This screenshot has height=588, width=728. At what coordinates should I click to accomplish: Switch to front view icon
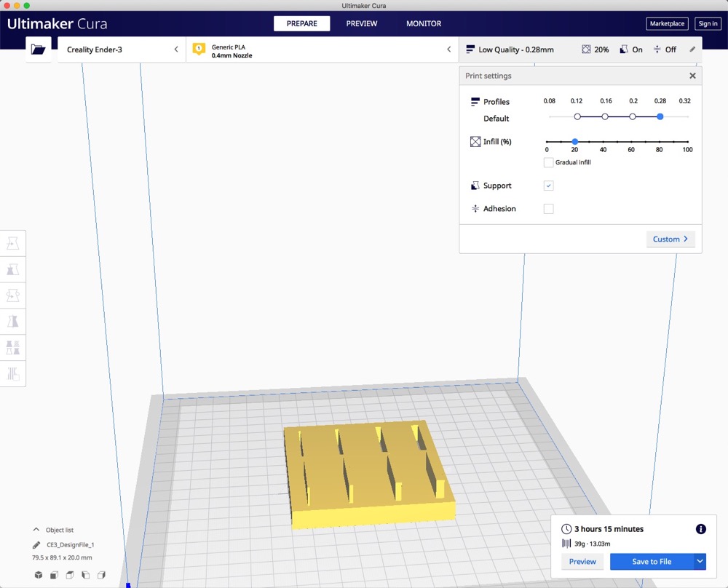(55, 575)
